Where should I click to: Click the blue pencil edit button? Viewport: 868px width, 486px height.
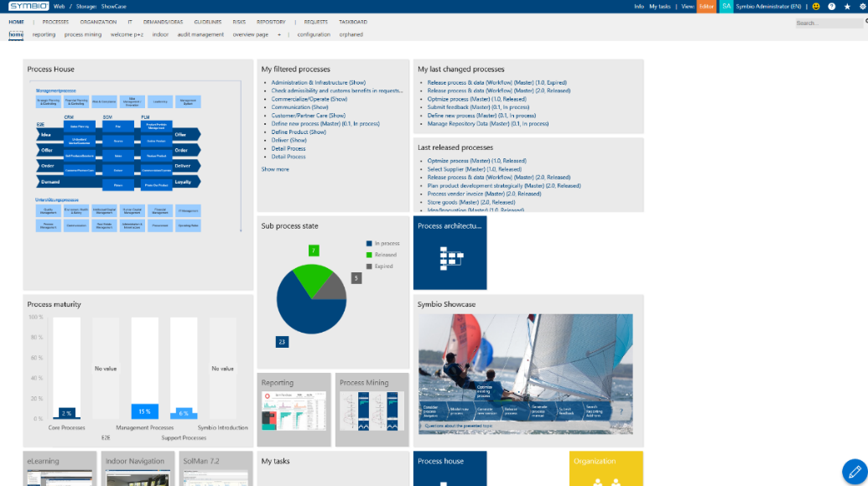click(x=854, y=472)
